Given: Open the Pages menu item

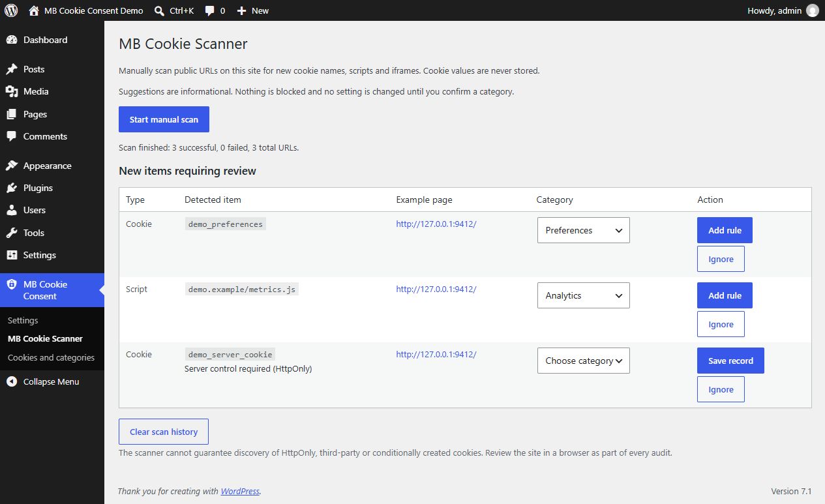Looking at the screenshot, I should tap(52, 114).
